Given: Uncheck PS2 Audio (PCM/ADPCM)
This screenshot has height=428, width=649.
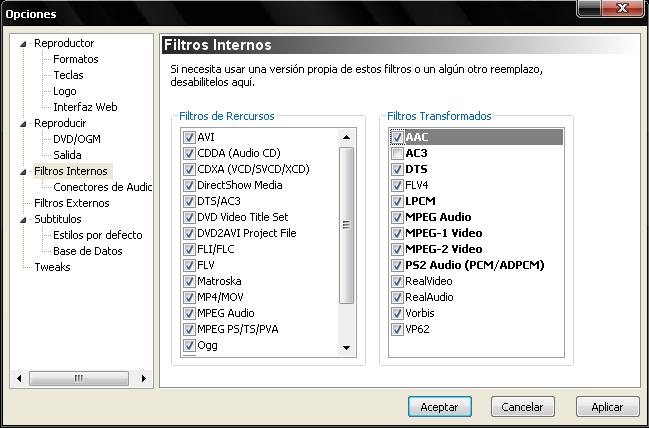Looking at the screenshot, I should pos(397,265).
